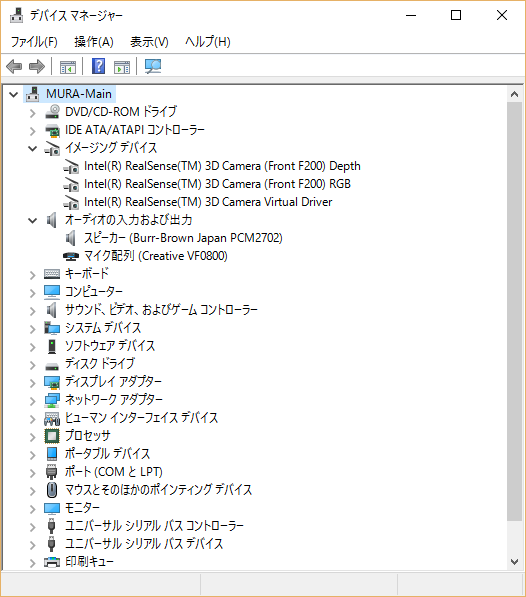Click the scrollbar down arrow
The width and height of the screenshot is (526, 597).
tap(515, 562)
